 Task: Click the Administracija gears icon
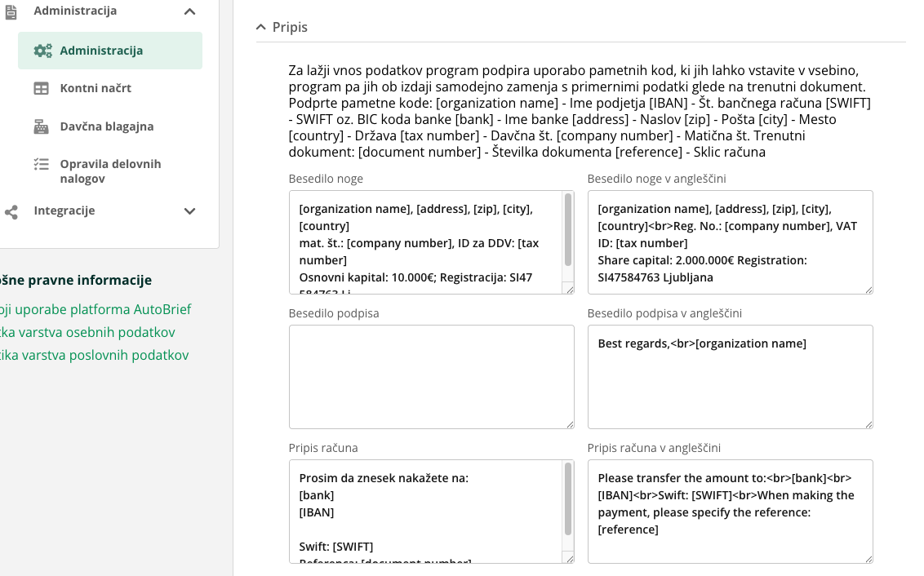coord(42,51)
